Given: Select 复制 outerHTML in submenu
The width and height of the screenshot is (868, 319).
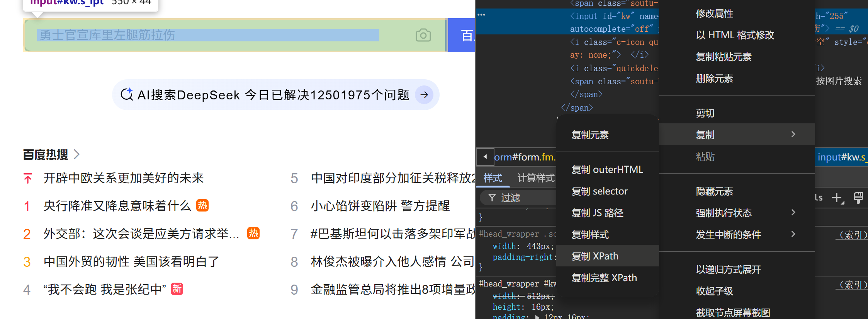Looking at the screenshot, I should pyautogui.click(x=608, y=169).
